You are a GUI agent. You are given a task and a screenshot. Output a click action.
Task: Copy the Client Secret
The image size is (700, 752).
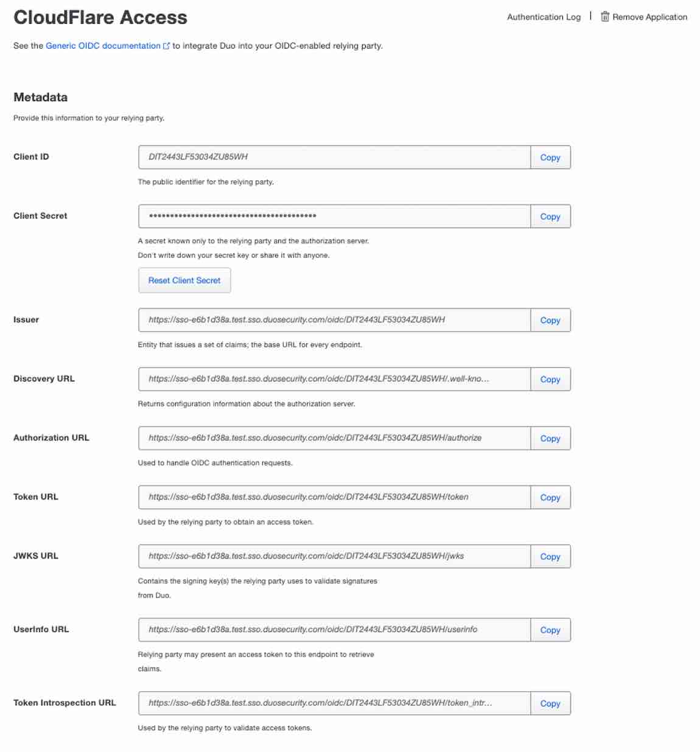(550, 217)
